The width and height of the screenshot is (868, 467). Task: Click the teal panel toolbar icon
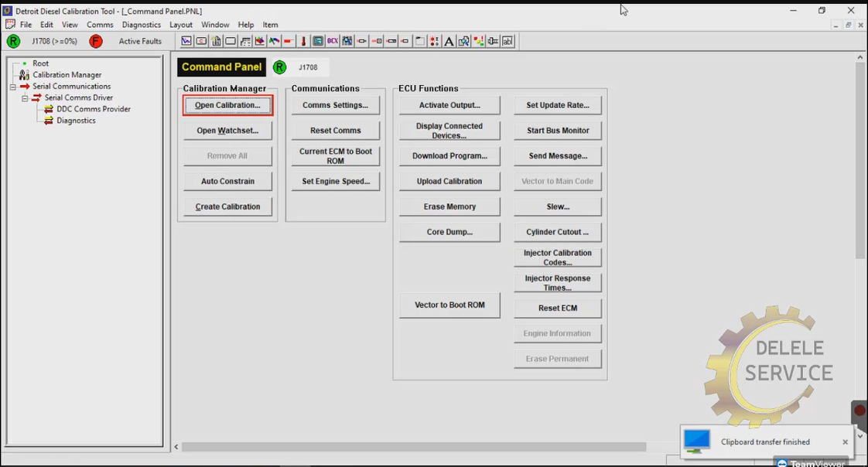tap(318, 41)
